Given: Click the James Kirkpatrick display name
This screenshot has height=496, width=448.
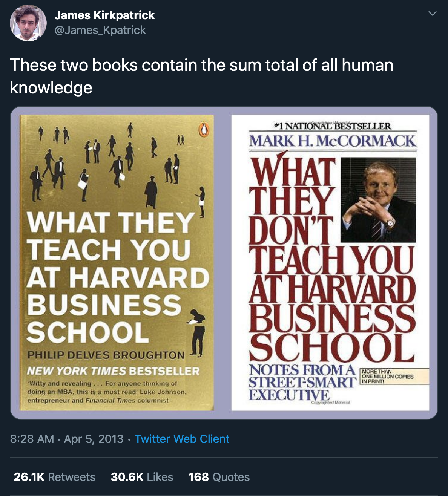Looking at the screenshot, I should pos(104,15).
